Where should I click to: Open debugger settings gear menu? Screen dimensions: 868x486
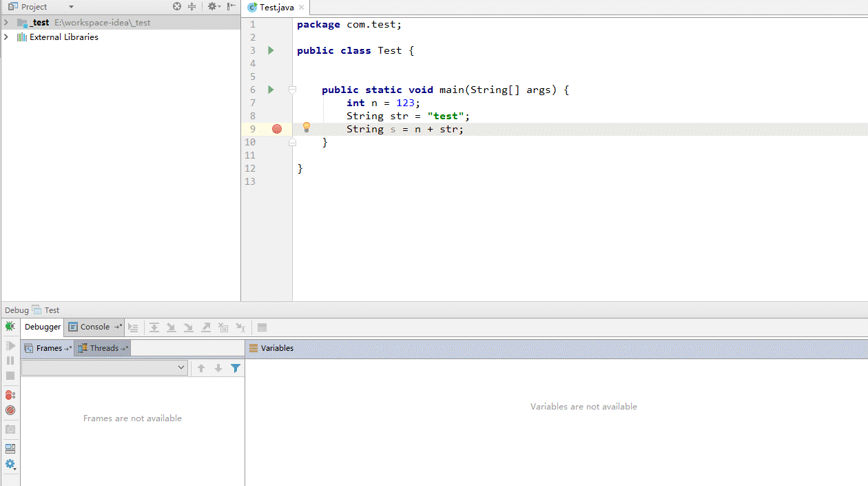coord(10,465)
